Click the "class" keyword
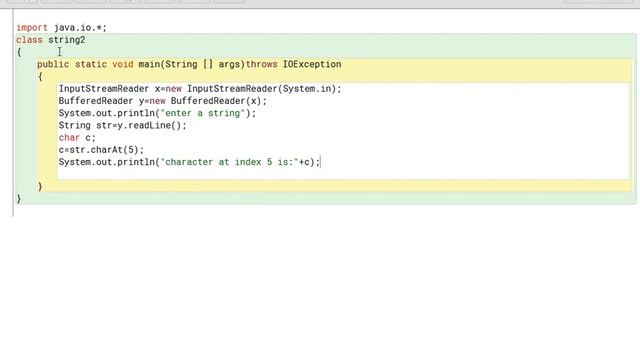The width and height of the screenshot is (640, 360). pos(29,40)
